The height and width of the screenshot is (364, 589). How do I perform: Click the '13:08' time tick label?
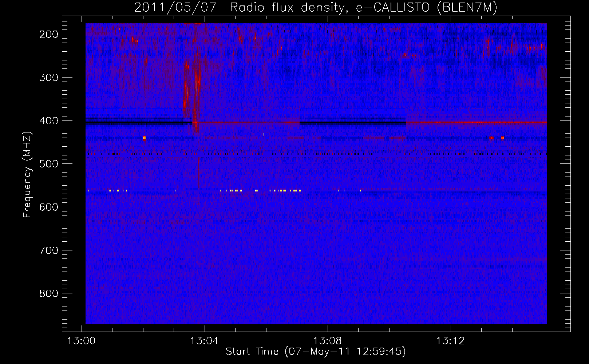click(328, 341)
